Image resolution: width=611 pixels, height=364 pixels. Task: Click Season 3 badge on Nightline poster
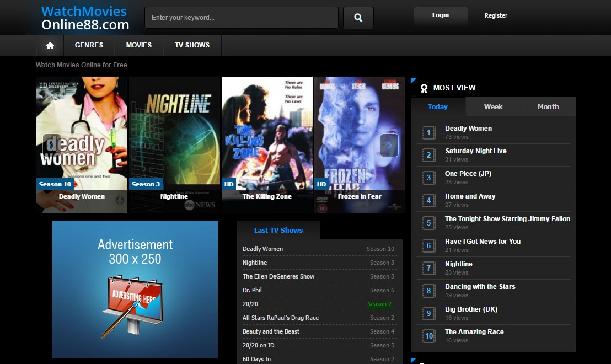pos(146,184)
